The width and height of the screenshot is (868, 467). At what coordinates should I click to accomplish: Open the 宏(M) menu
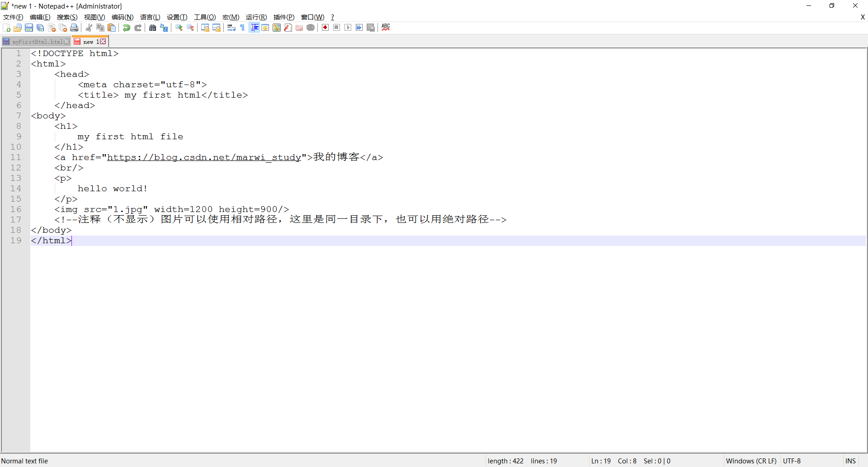coord(231,17)
